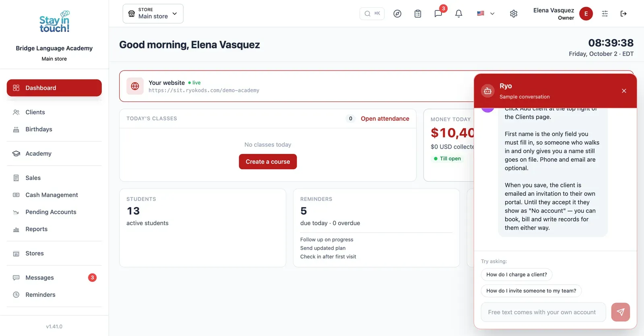Click the Ryo bot avatar icon
Screen dimensions: 644x336
pyautogui.click(x=488, y=91)
